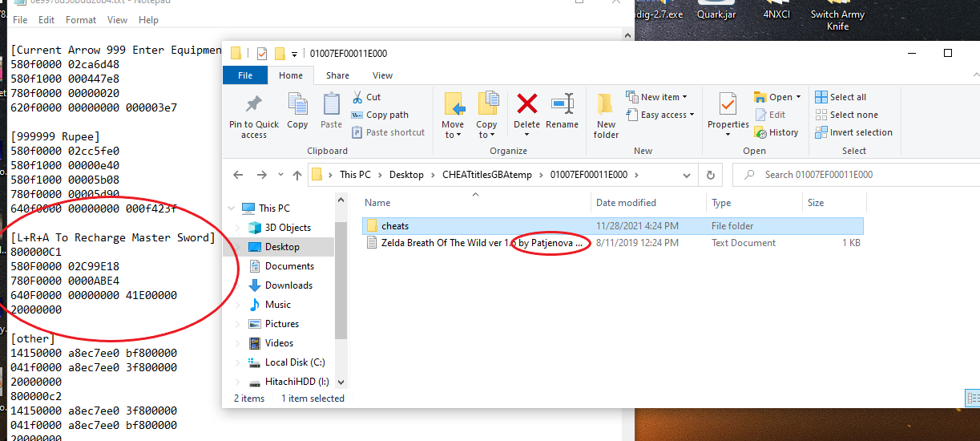Open Notepad View menu

(x=117, y=19)
